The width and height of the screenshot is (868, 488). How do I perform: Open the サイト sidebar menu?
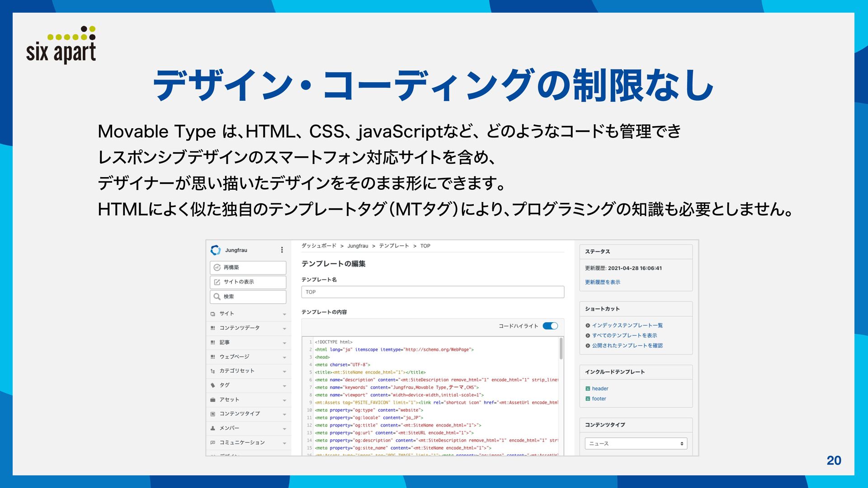click(x=248, y=314)
